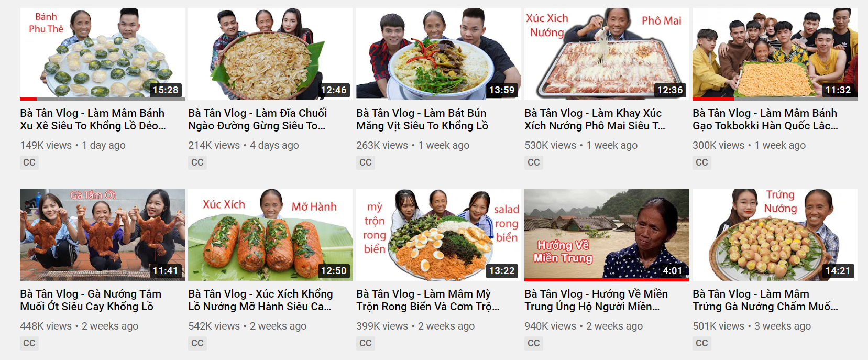Open title link Làm Bát Bún Măng Vịt
Image resolution: width=868 pixels, height=360 pixels.
pos(422,119)
